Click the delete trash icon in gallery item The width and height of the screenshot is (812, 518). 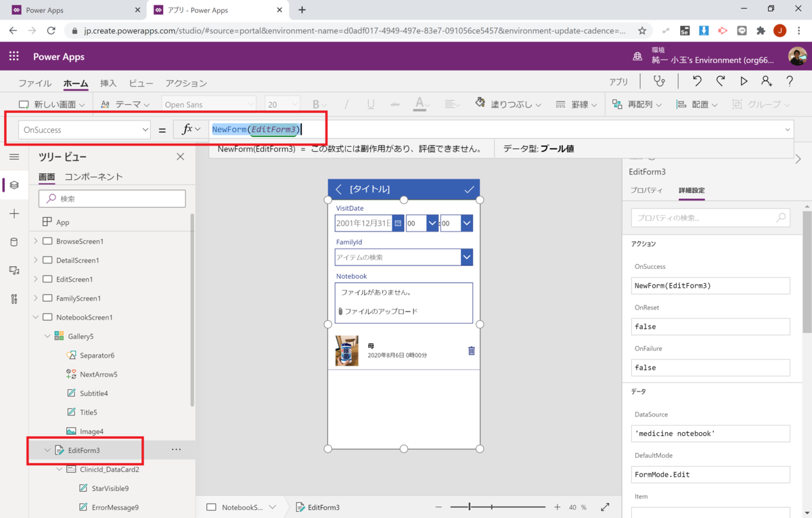pyautogui.click(x=472, y=351)
